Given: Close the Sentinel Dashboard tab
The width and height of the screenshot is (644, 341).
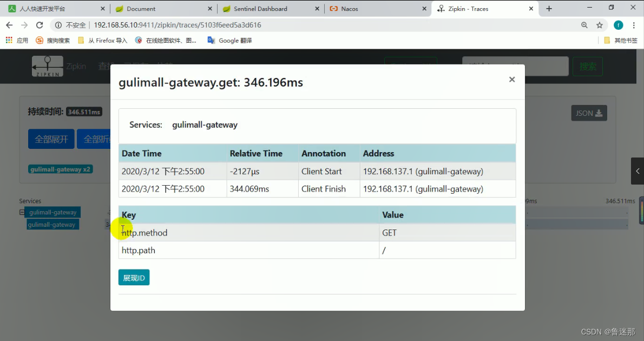Looking at the screenshot, I should tap(317, 9).
